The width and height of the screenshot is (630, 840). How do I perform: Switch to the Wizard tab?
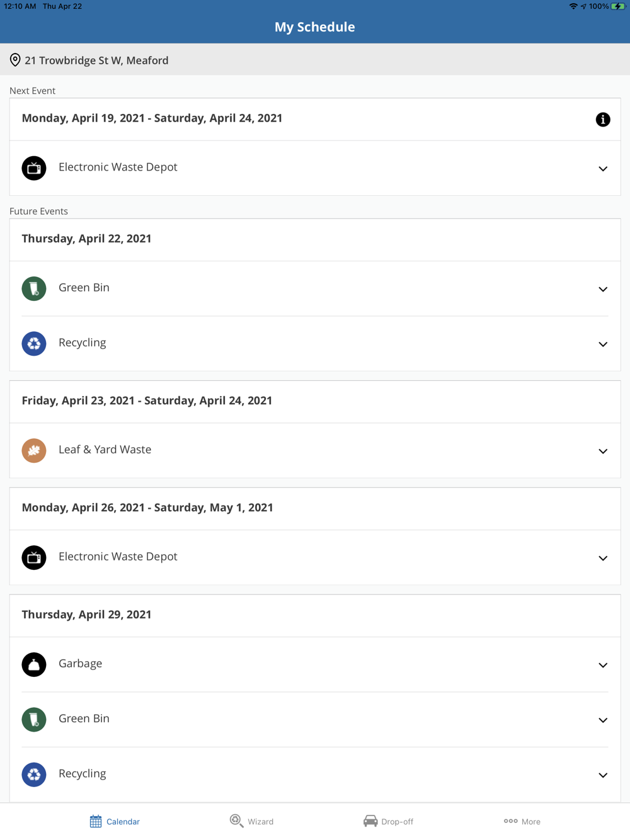tap(251, 821)
